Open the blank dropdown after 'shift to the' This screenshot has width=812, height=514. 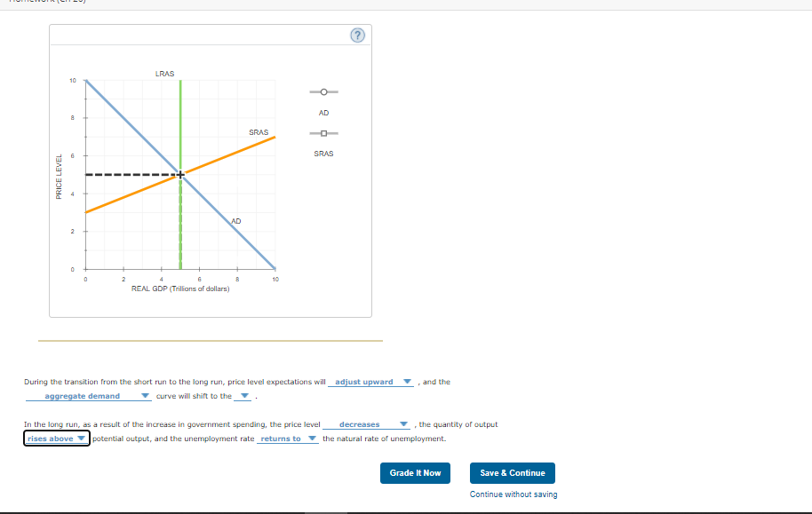click(244, 396)
